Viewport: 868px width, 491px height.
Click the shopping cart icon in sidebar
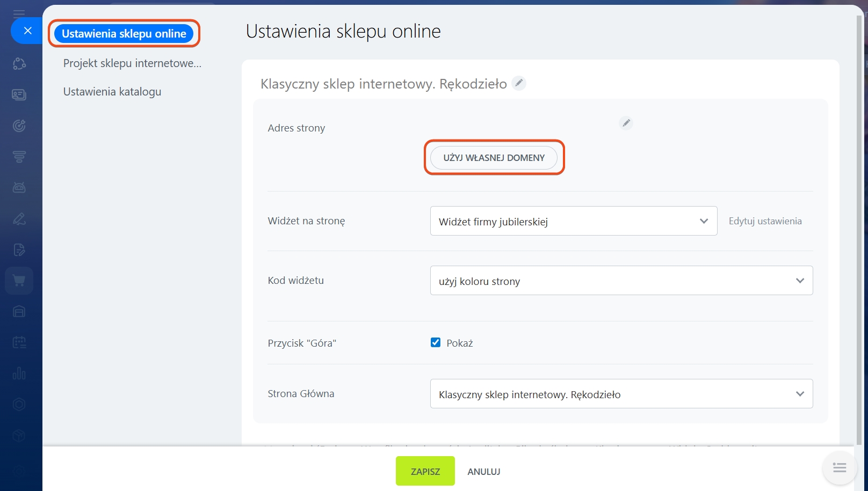click(x=19, y=281)
